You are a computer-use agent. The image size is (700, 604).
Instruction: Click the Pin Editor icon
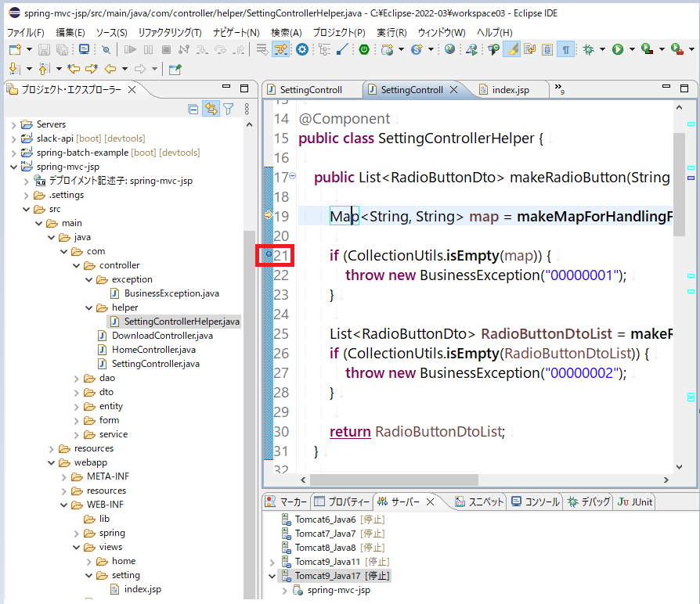[175, 69]
